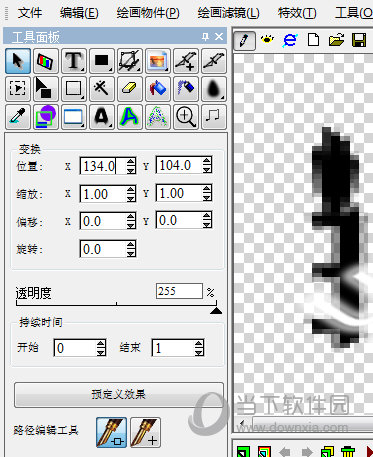Adjust rotation spinner arrows
The height and width of the screenshot is (457, 373).
(x=131, y=249)
